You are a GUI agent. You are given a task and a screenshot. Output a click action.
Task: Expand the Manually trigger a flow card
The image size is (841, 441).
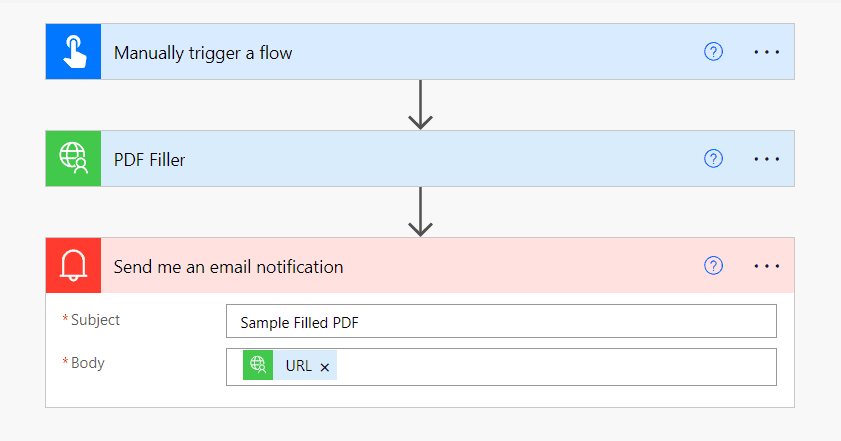tap(400, 52)
